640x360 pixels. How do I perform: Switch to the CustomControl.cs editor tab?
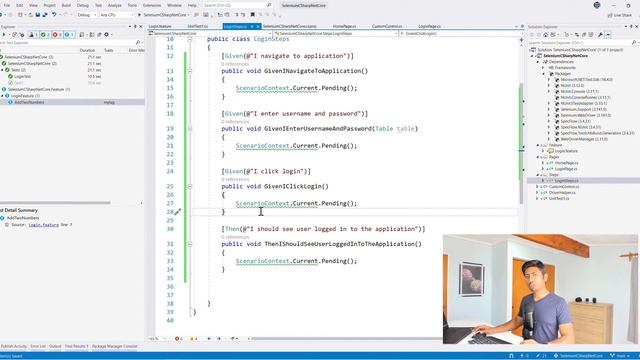click(387, 26)
